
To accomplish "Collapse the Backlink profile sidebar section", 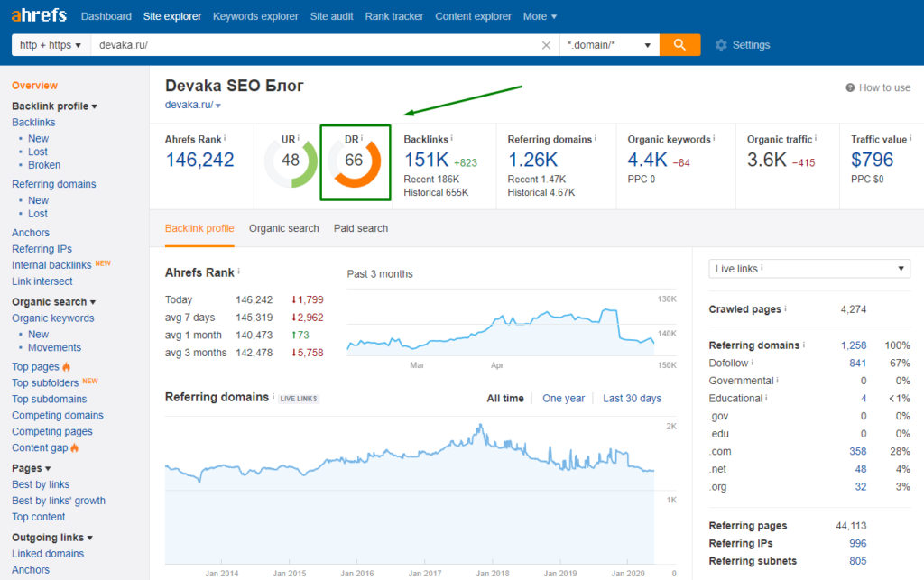I will click(x=54, y=106).
